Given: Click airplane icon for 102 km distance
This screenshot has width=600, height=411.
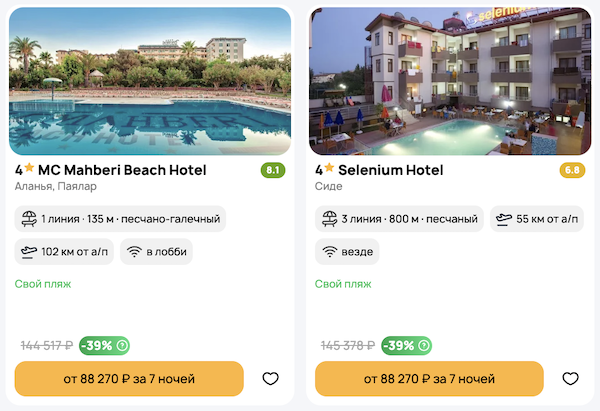Looking at the screenshot, I should 28,251.
